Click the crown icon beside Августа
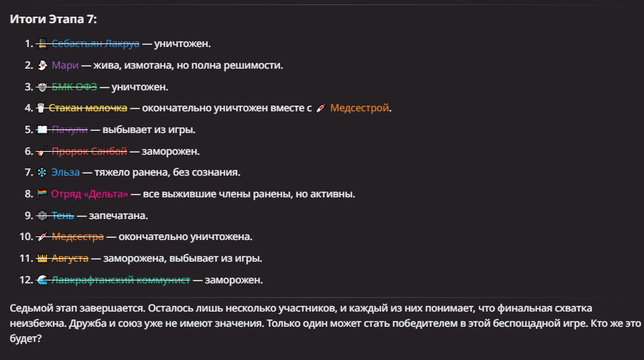This screenshot has height=360, width=644. tap(43, 258)
